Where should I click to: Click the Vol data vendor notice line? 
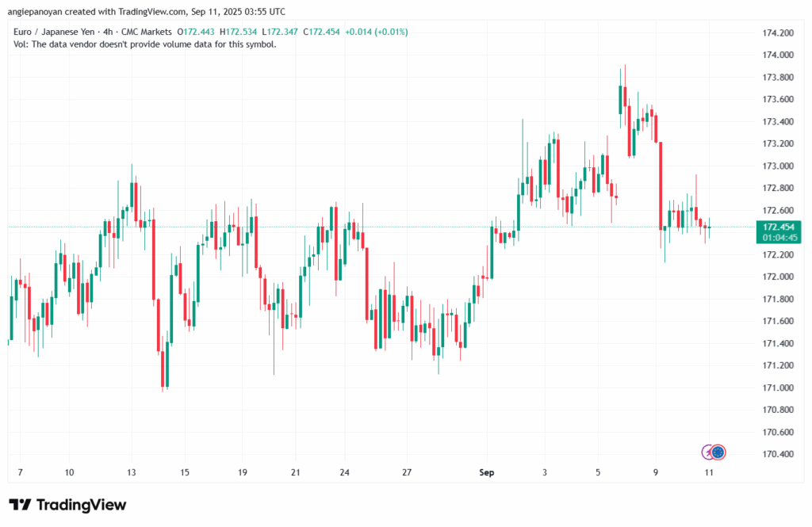pos(145,44)
